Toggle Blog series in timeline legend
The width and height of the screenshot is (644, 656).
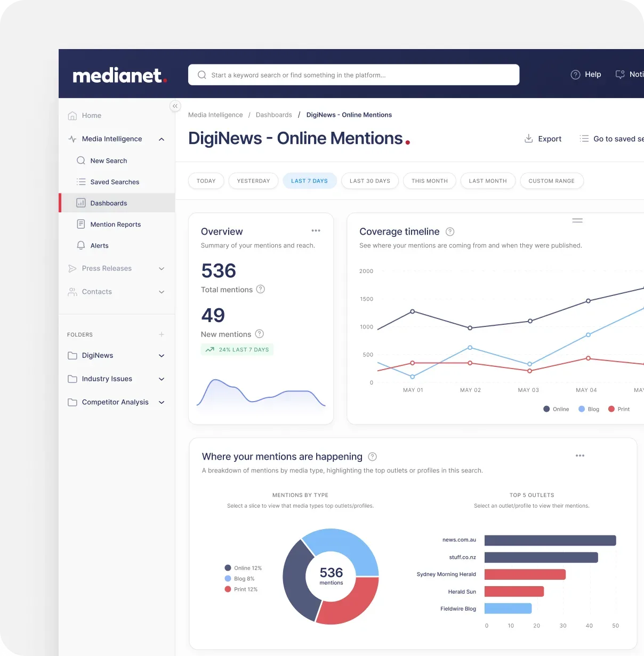point(589,409)
